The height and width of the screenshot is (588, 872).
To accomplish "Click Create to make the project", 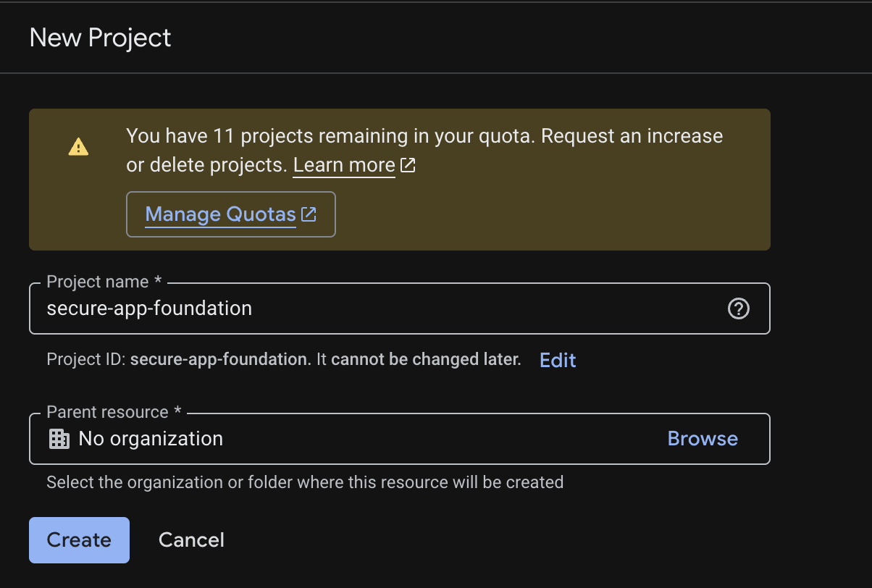I will coord(78,539).
